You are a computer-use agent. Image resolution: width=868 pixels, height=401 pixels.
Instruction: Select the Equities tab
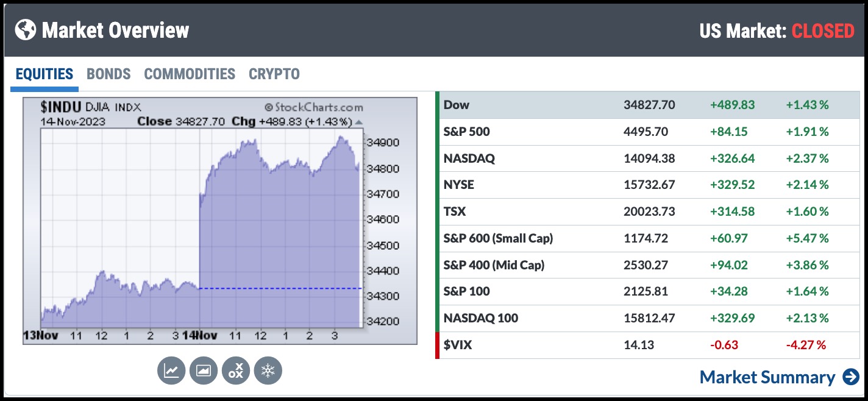(44, 74)
